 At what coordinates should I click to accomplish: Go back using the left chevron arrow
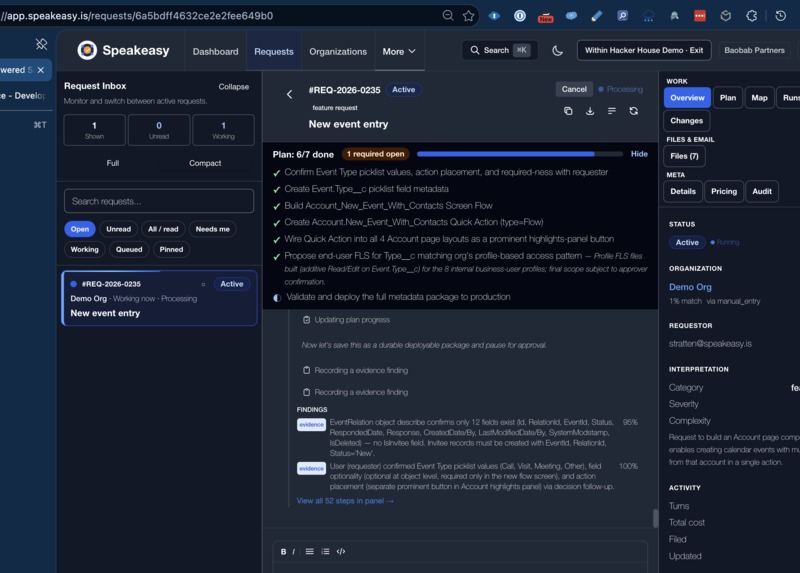(289, 94)
